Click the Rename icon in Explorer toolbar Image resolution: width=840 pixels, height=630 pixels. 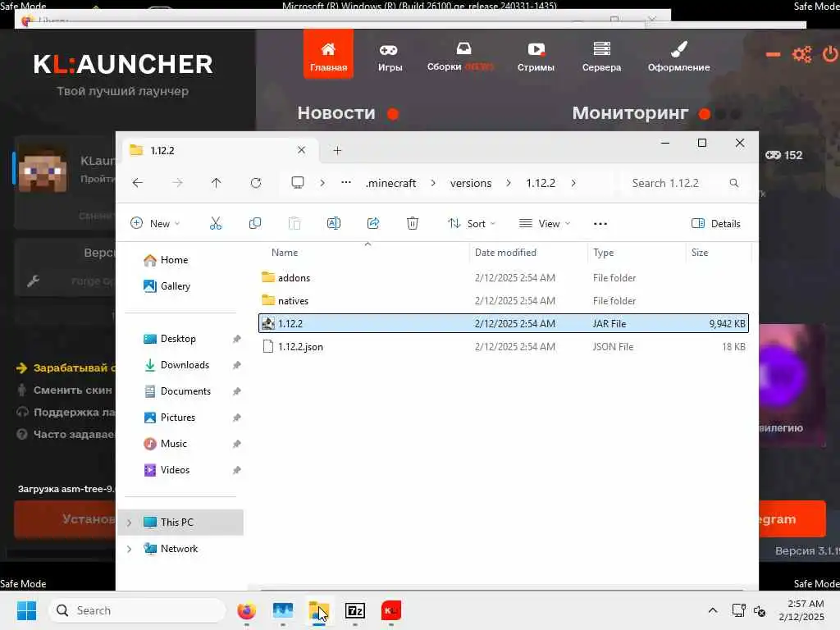point(334,223)
